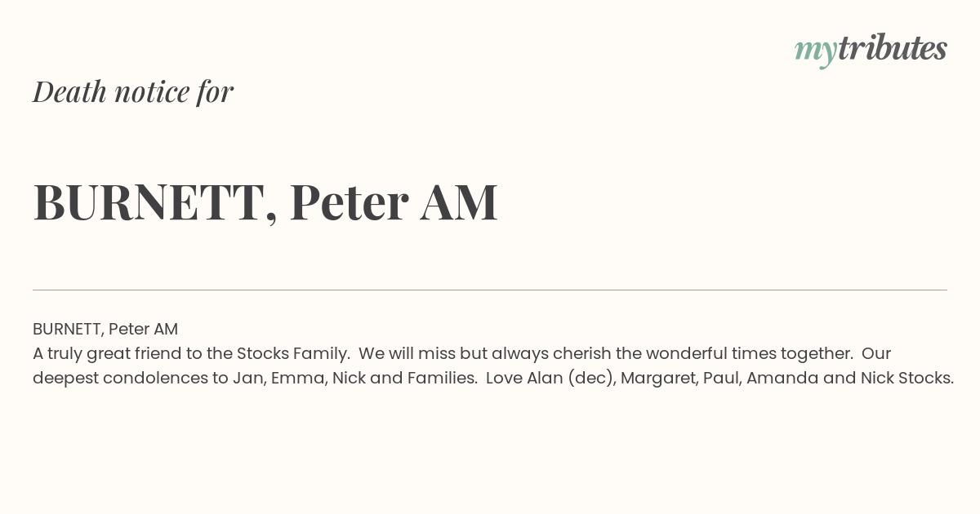The image size is (980, 514).
Task: Click the large BURNETT, Peter AM title
Action: 265,202
